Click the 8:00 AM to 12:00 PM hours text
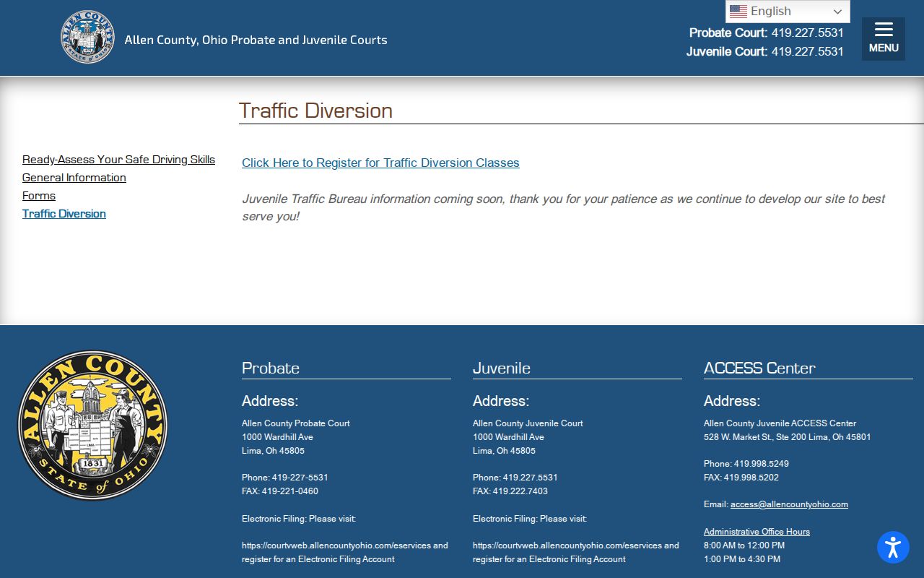Image resolution: width=924 pixels, height=578 pixels. pyautogui.click(x=744, y=545)
